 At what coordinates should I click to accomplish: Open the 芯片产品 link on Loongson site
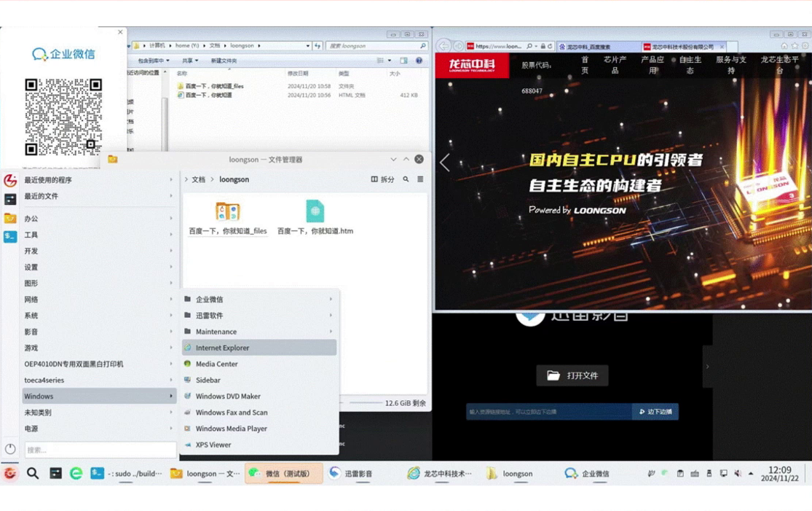tap(615, 65)
